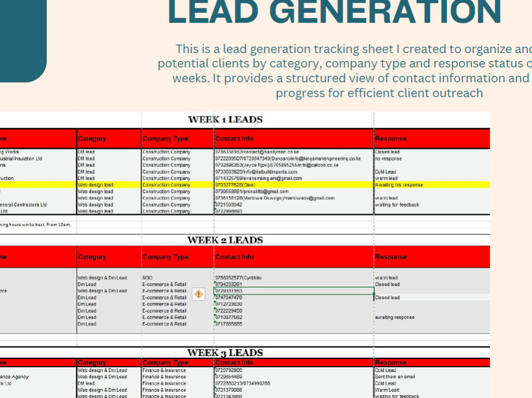The height and width of the screenshot is (398, 532).
Task: Click the yellow-highlighted 0703277628 contact cell
Action: click(x=294, y=185)
